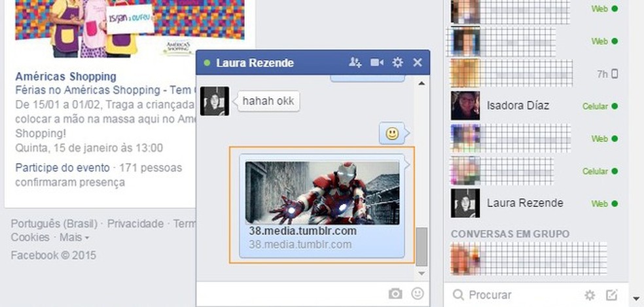644x307 pixels.
Task: Click the page scroll down arrow
Action: (636, 298)
